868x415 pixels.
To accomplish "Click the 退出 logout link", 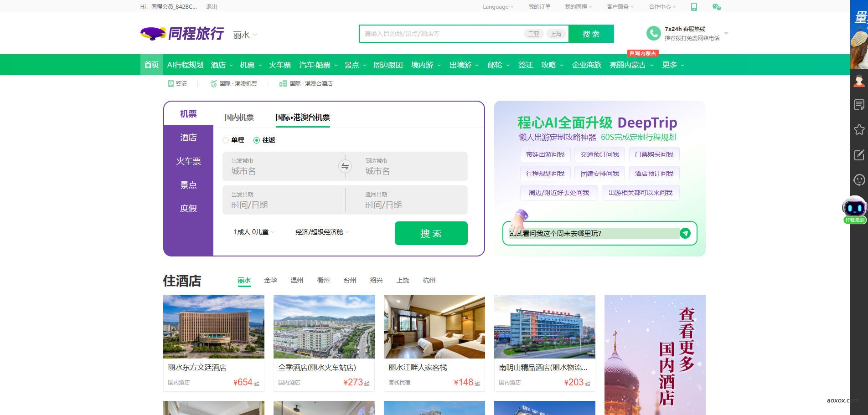I will click(x=212, y=7).
